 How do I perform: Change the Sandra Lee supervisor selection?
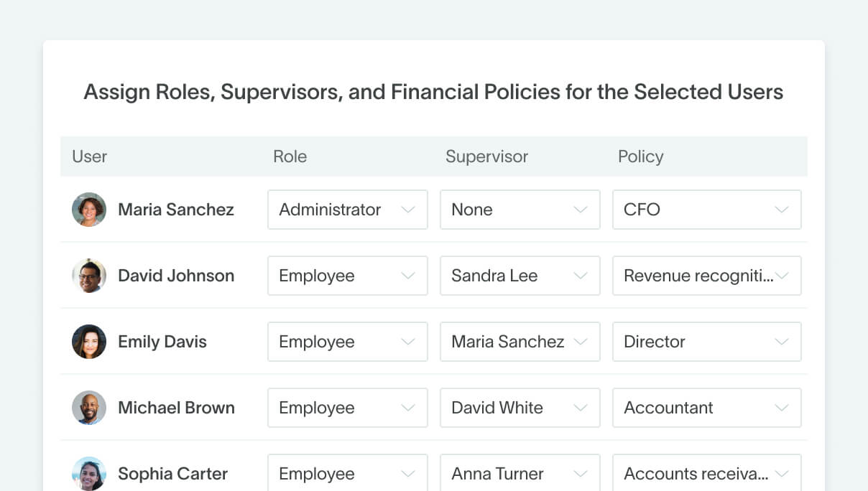tap(520, 276)
